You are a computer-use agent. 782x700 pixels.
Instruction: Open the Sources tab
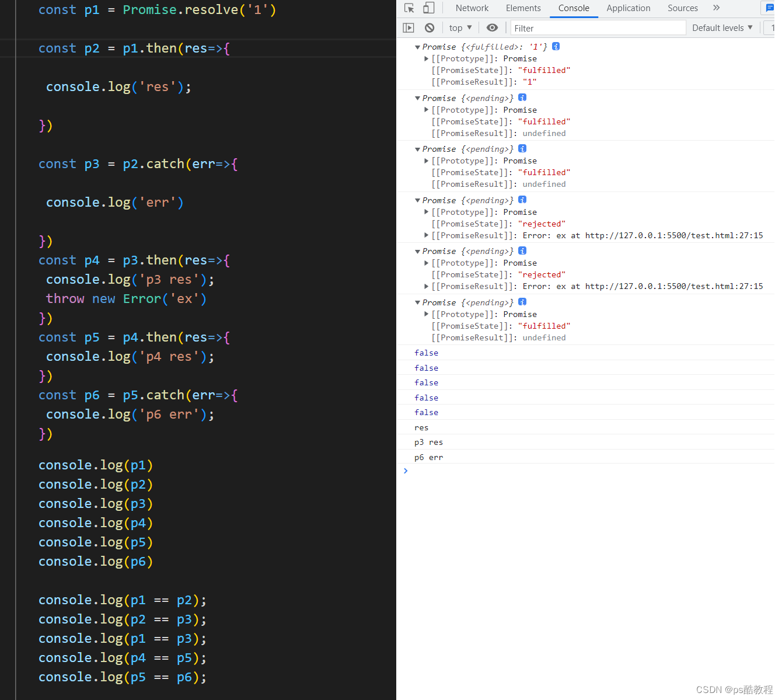tap(683, 8)
